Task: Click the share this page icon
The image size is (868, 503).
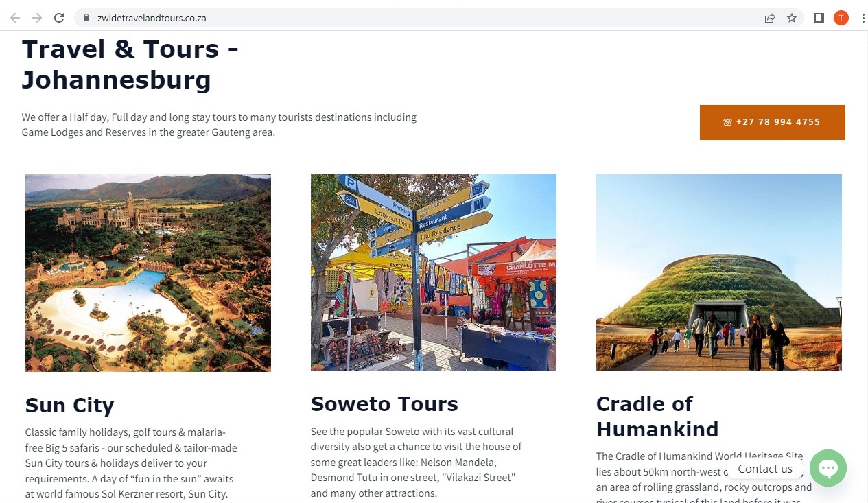Action: tap(770, 17)
